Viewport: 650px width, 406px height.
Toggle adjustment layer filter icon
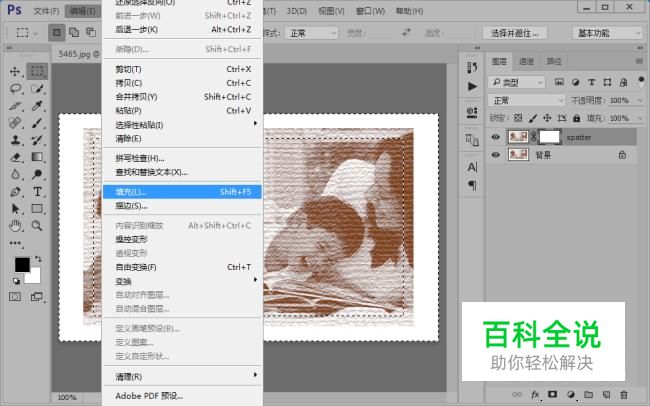pyautogui.click(x=575, y=82)
